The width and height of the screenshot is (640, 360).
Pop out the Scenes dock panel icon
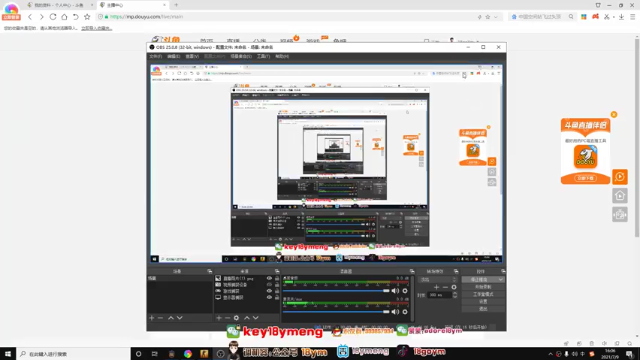click(x=209, y=271)
